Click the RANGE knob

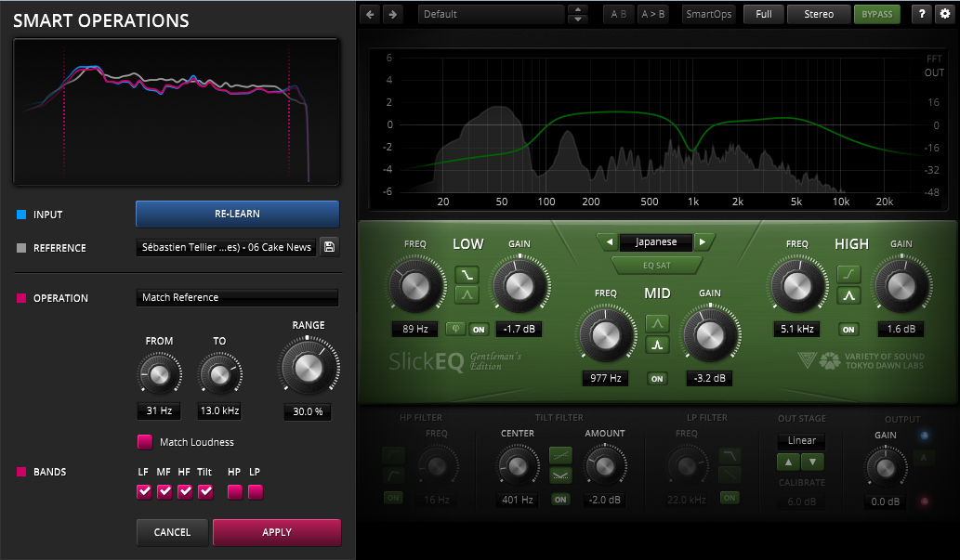[307, 369]
